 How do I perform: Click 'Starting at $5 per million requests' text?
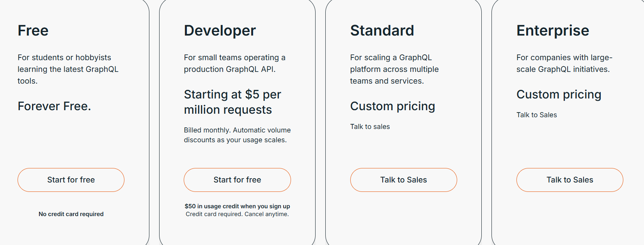tap(232, 102)
